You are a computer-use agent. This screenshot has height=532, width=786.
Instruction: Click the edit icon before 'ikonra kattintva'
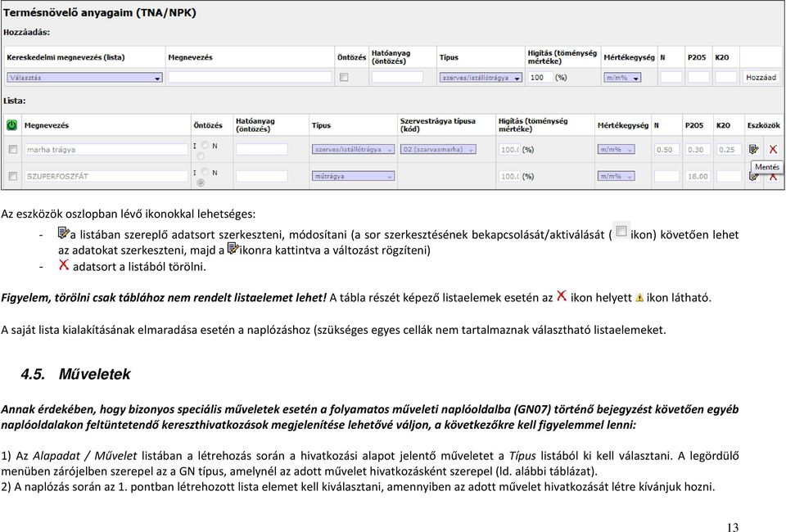233,249
